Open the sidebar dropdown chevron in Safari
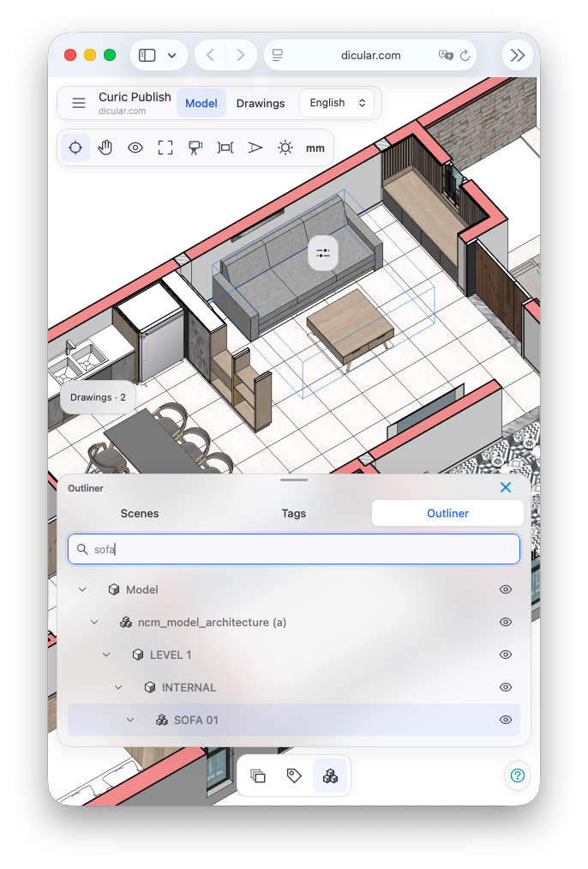Viewport: 588px width, 869px height. pos(171,56)
